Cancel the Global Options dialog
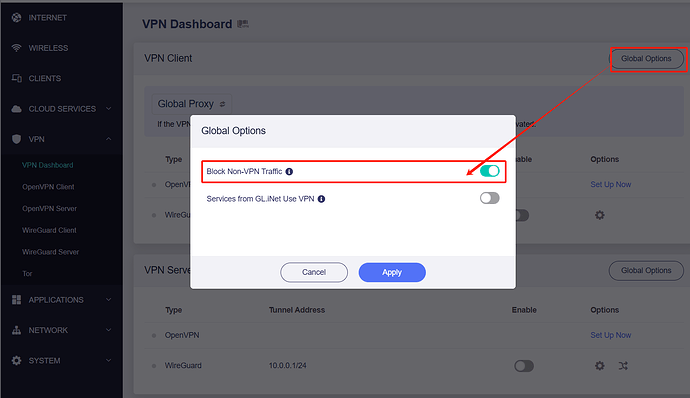The width and height of the screenshot is (690, 398). point(314,273)
